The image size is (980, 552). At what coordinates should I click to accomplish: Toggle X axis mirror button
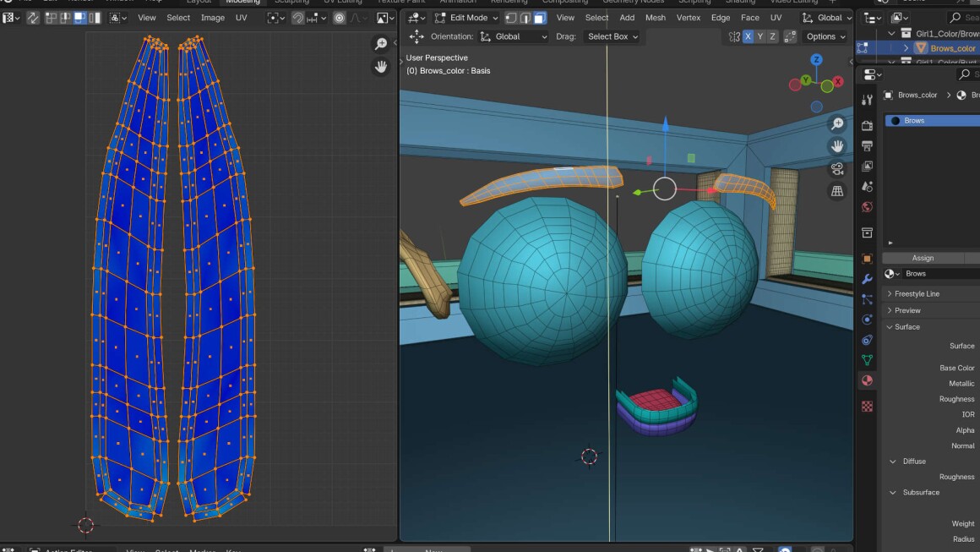click(748, 37)
